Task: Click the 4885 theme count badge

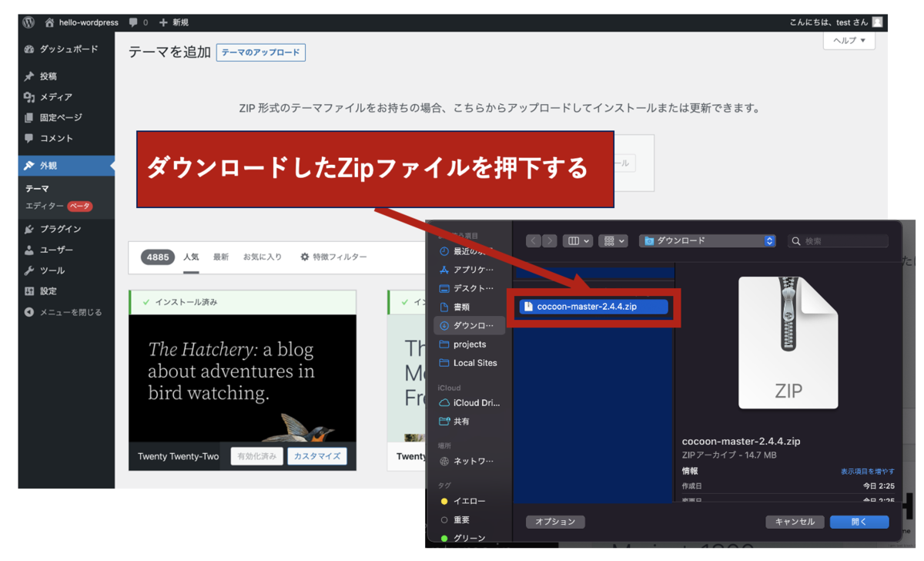Action: coord(158,257)
